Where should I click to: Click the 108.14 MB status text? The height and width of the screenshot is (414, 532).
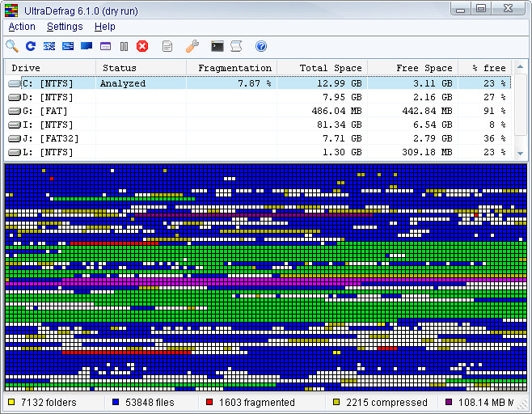click(486, 403)
